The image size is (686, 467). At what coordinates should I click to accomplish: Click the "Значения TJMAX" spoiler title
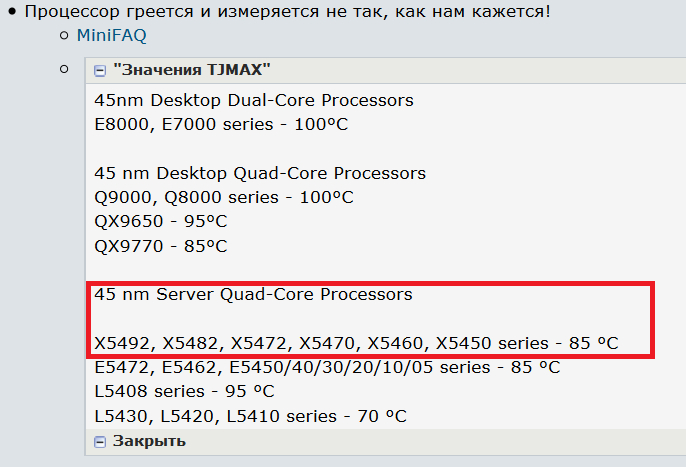coord(192,70)
